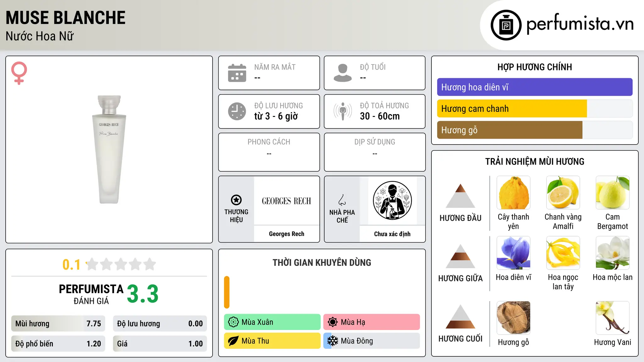
Task: Click the "Chưa xác định" perfumer caption
Action: tap(392, 234)
